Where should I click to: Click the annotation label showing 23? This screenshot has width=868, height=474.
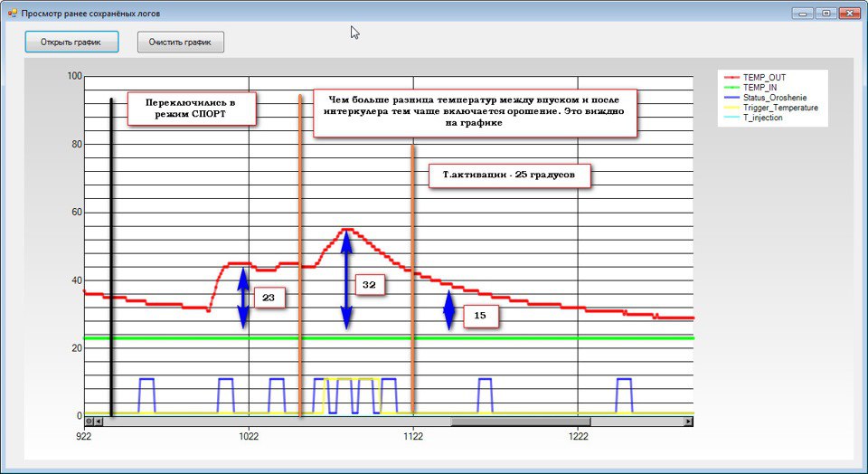click(269, 297)
